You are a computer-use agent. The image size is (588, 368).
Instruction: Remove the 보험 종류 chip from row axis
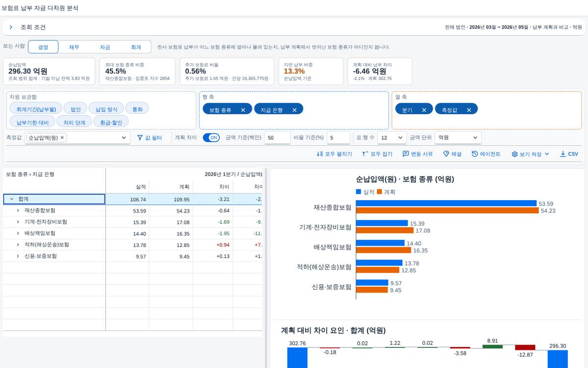point(243,110)
